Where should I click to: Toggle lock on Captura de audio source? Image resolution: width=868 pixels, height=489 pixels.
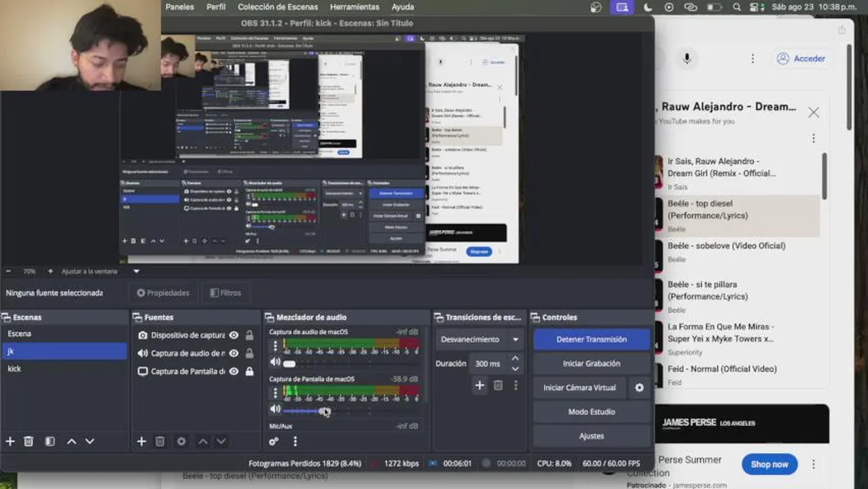coord(249,353)
